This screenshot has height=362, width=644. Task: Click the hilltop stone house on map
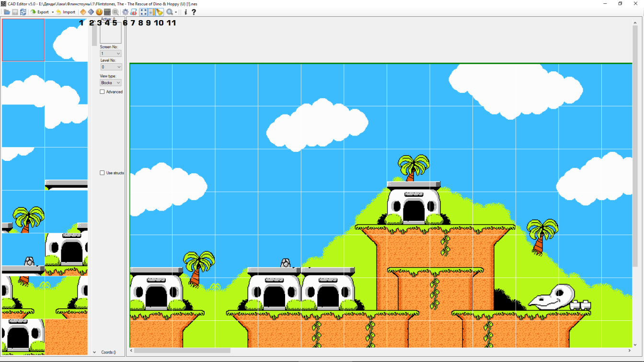[x=414, y=203]
